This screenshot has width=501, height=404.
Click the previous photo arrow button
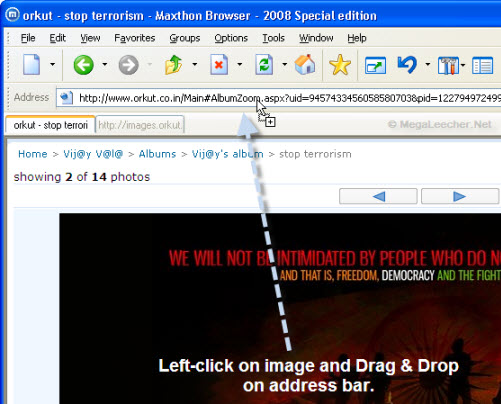378,196
